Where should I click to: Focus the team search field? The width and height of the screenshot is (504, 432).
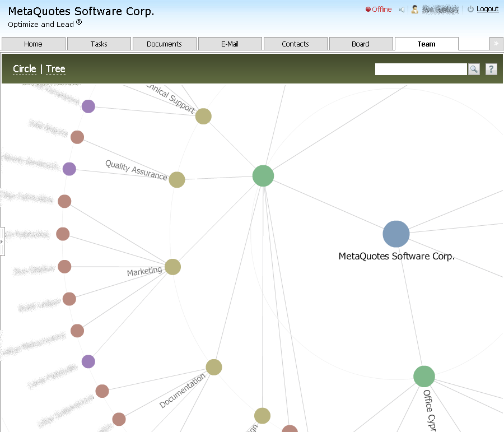click(421, 69)
